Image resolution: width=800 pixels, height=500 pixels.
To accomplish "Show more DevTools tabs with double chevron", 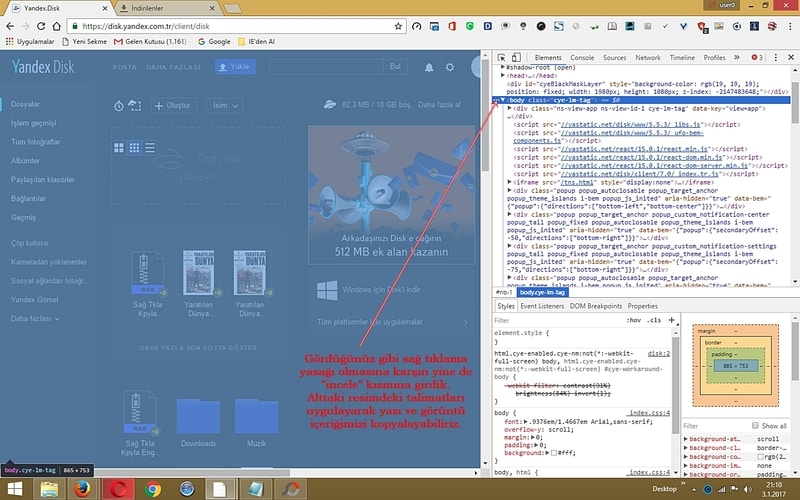I will click(x=737, y=57).
